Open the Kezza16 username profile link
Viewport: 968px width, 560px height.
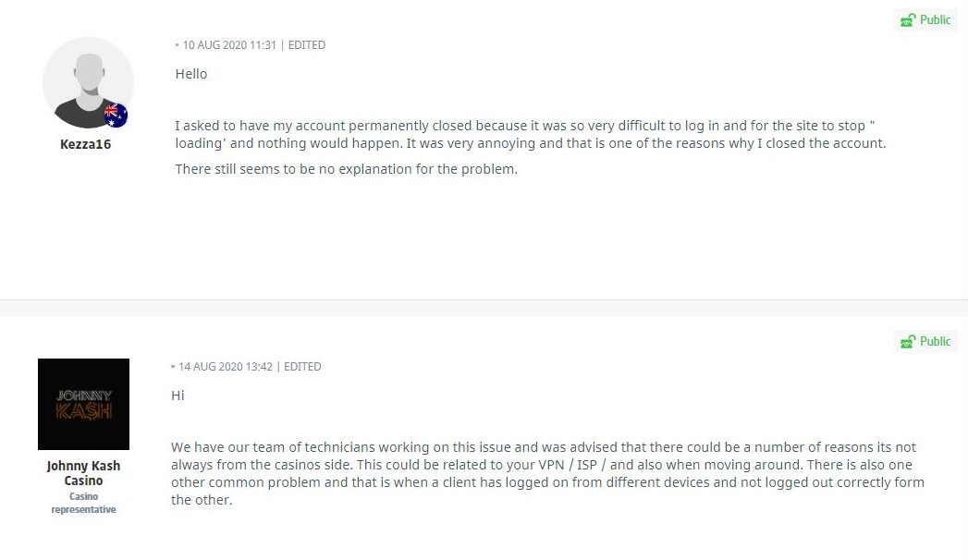[85, 144]
